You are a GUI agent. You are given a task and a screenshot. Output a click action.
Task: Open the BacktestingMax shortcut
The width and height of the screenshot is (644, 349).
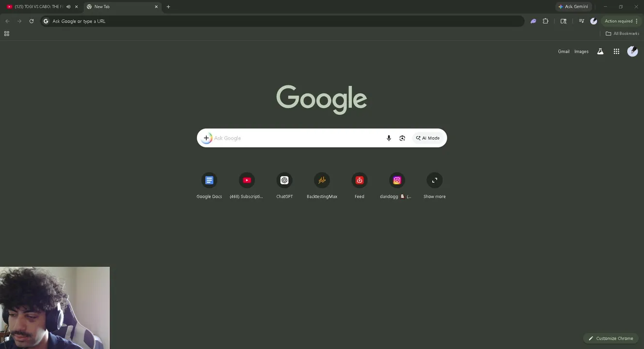(322, 186)
